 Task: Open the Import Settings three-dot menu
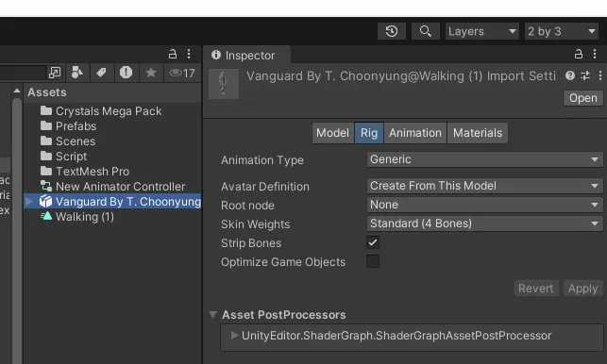coord(600,75)
